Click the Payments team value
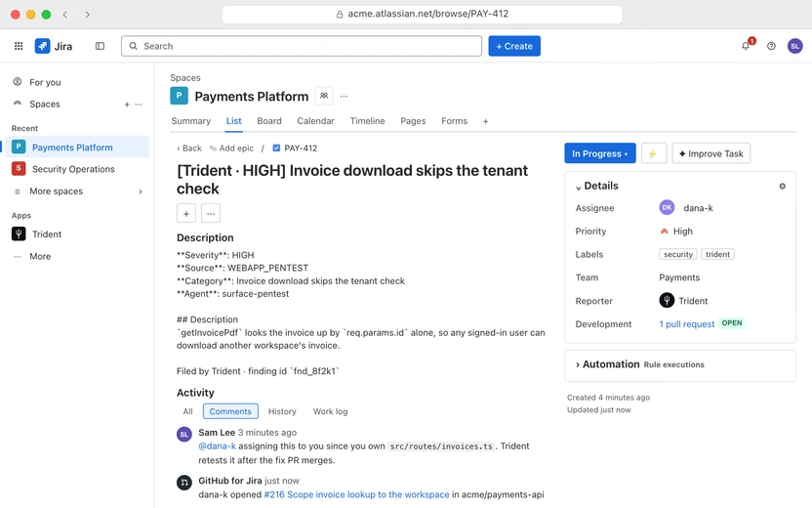The width and height of the screenshot is (812, 508). point(679,277)
